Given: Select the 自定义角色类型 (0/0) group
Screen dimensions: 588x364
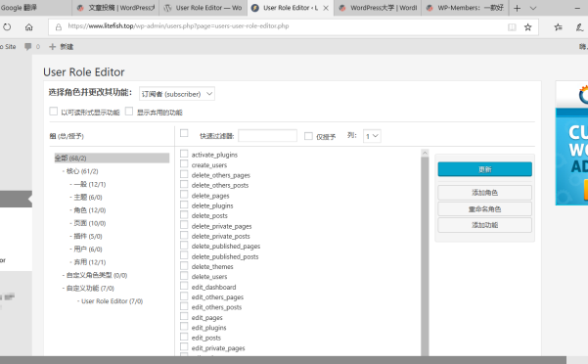Looking at the screenshot, I should [97, 275].
